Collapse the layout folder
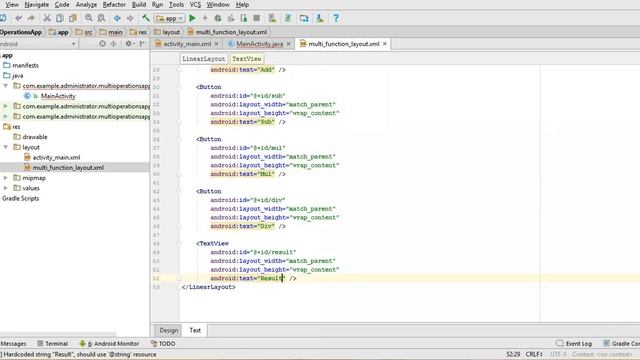The height and width of the screenshot is (360, 640). pos(6,147)
